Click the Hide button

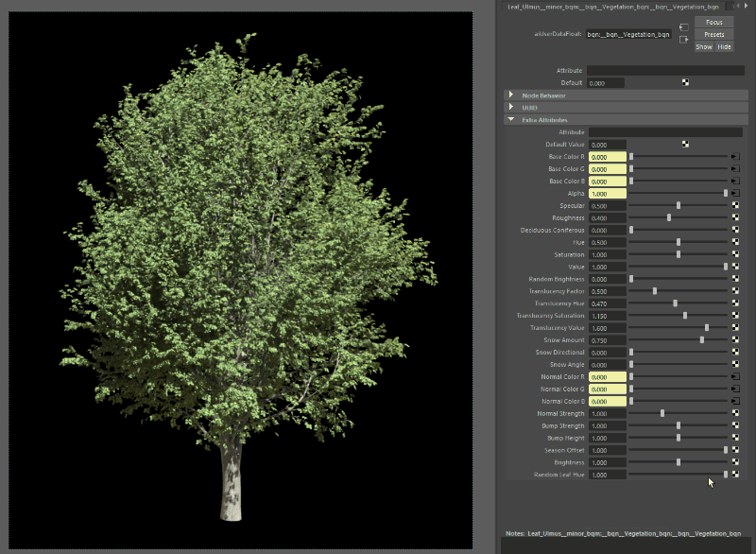point(724,46)
